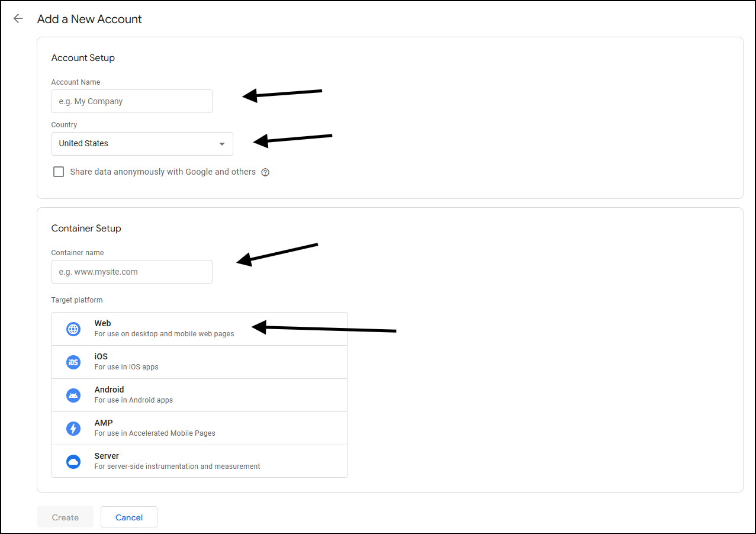This screenshot has width=756, height=534.
Task: Click the iOS platform icon
Action: point(73,362)
